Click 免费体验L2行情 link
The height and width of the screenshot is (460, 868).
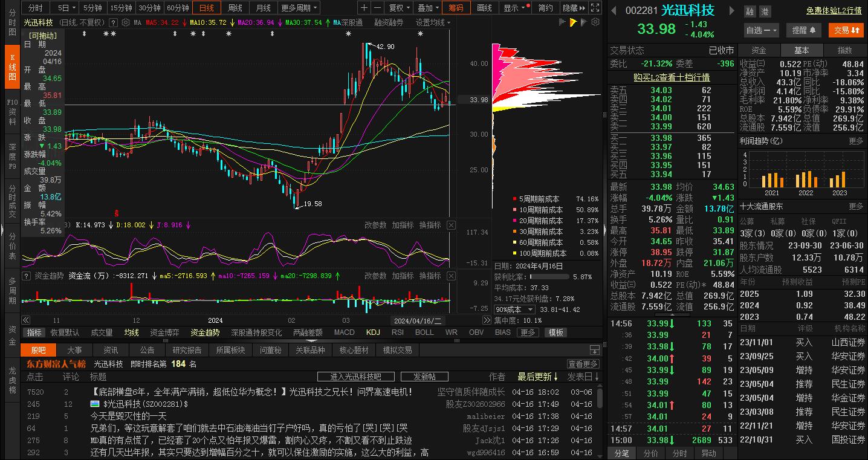[x=834, y=11]
